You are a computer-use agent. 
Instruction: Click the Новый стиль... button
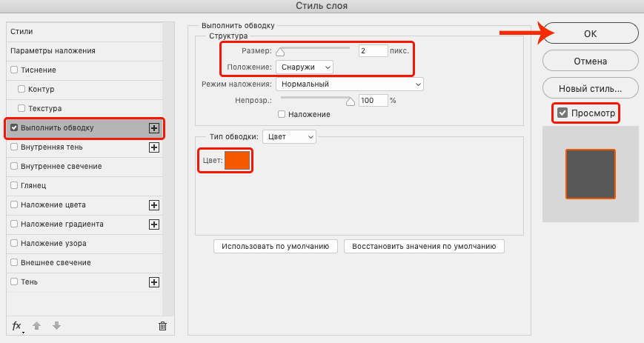[590, 89]
